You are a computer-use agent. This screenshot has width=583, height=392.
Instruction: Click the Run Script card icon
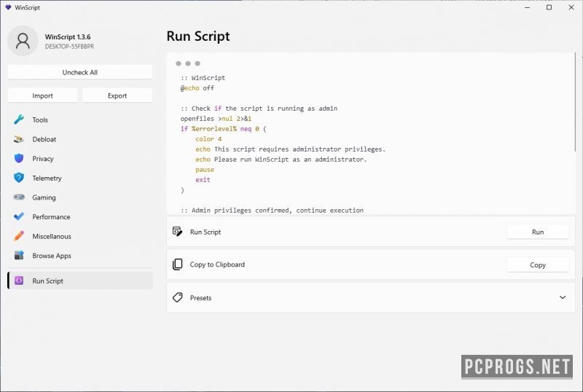(x=177, y=231)
